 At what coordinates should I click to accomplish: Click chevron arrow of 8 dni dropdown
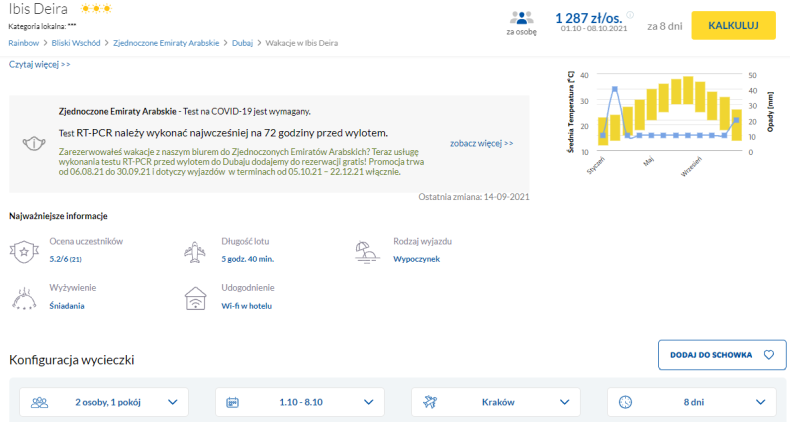761,402
